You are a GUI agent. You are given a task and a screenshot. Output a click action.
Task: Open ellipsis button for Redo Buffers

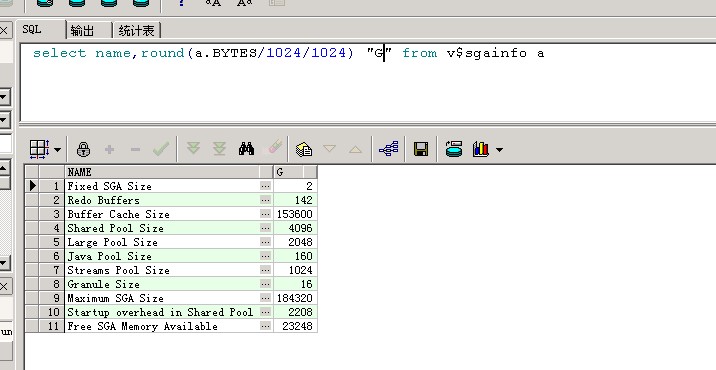pyautogui.click(x=265, y=200)
